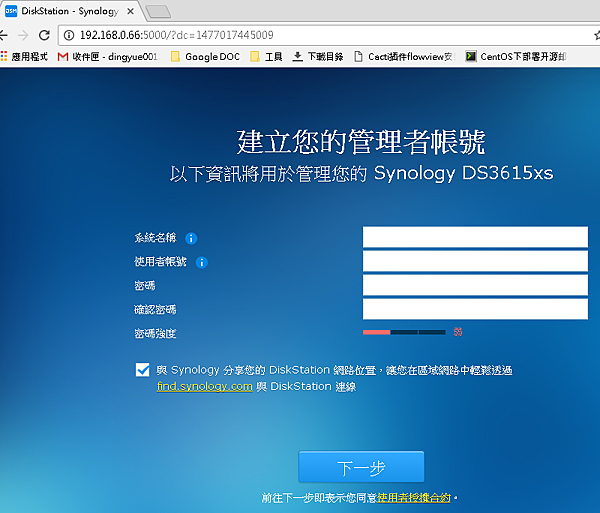Open a new browser tab
The height and width of the screenshot is (513, 600).
click(x=158, y=12)
